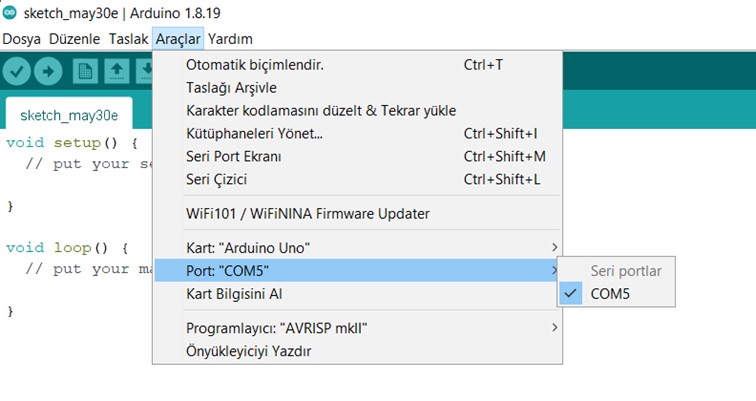Open Seri Port Ekranı

click(357, 156)
